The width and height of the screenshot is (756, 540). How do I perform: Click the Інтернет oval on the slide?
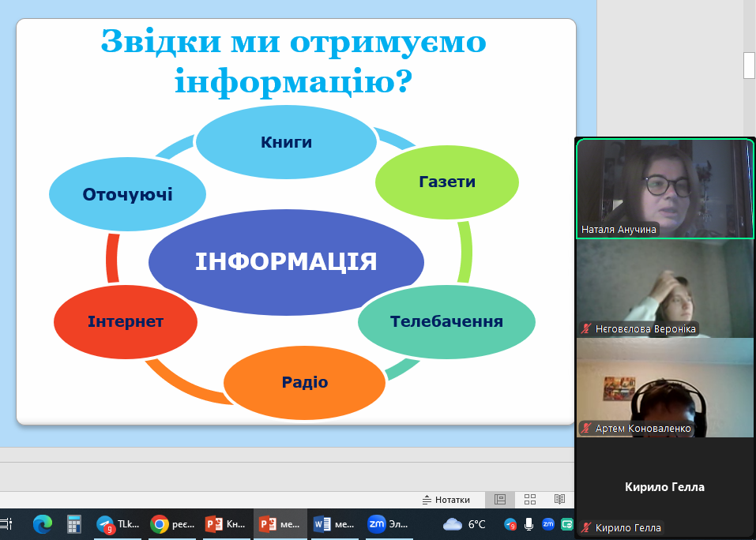pyautogui.click(x=126, y=321)
